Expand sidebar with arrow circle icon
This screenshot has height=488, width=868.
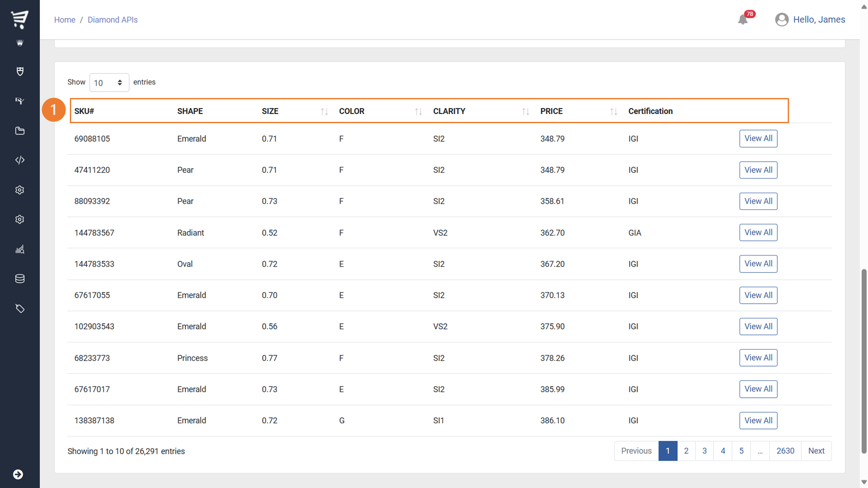pos(18,474)
